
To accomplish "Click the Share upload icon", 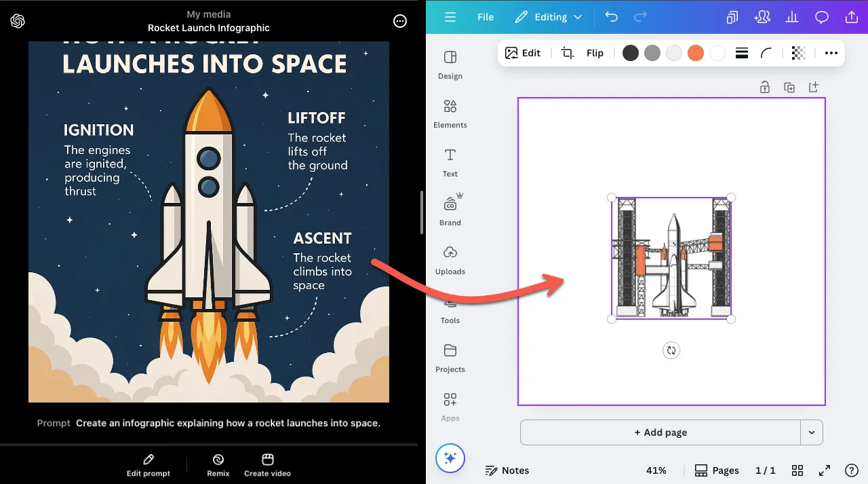I will [852, 17].
